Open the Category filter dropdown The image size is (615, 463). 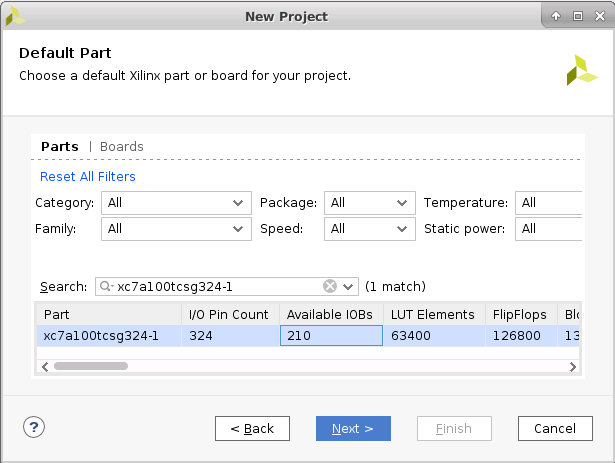coord(176,203)
